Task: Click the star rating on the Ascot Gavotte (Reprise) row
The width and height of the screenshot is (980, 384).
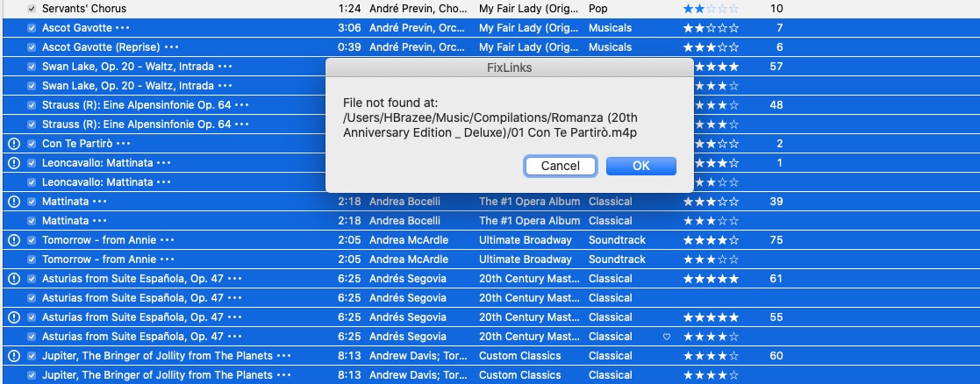Action: tap(711, 47)
